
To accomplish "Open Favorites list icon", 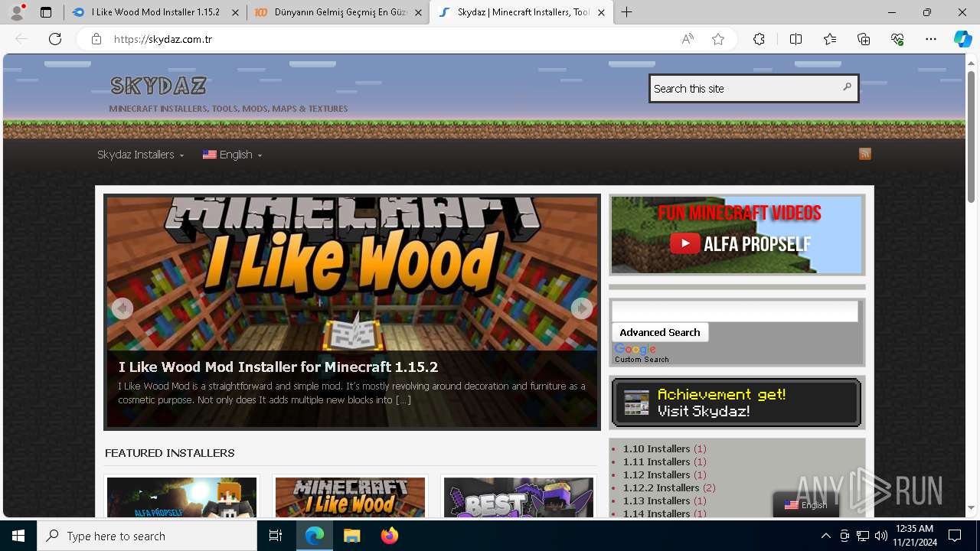I will click(830, 39).
